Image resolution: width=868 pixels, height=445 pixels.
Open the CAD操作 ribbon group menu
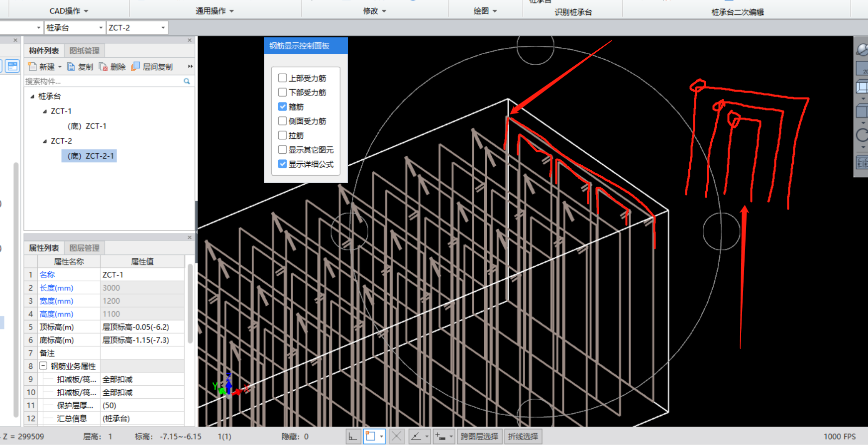click(x=69, y=11)
